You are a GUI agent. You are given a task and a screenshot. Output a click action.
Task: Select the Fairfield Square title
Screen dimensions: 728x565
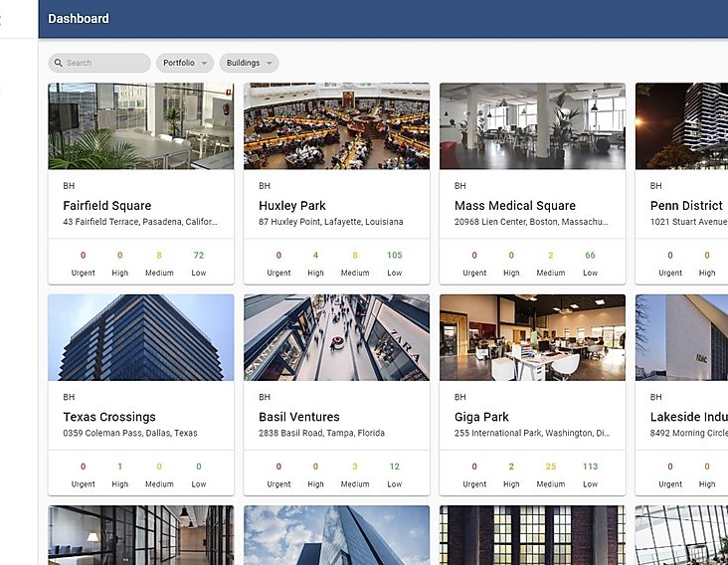coord(107,206)
